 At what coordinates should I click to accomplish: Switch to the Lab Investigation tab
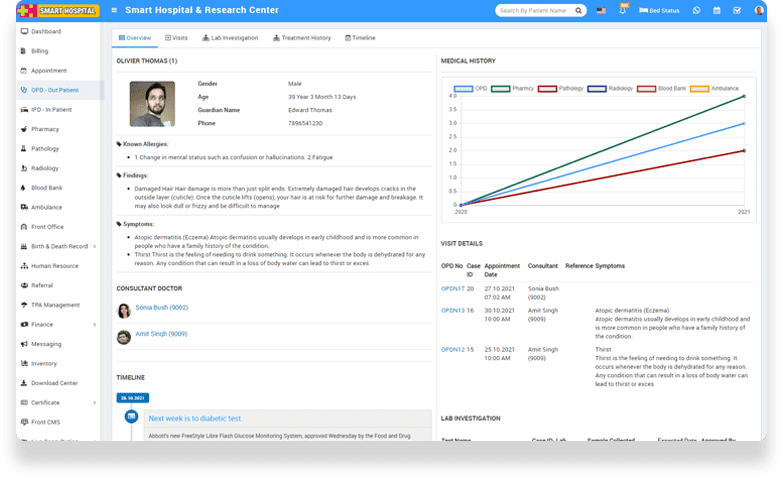tap(229, 38)
